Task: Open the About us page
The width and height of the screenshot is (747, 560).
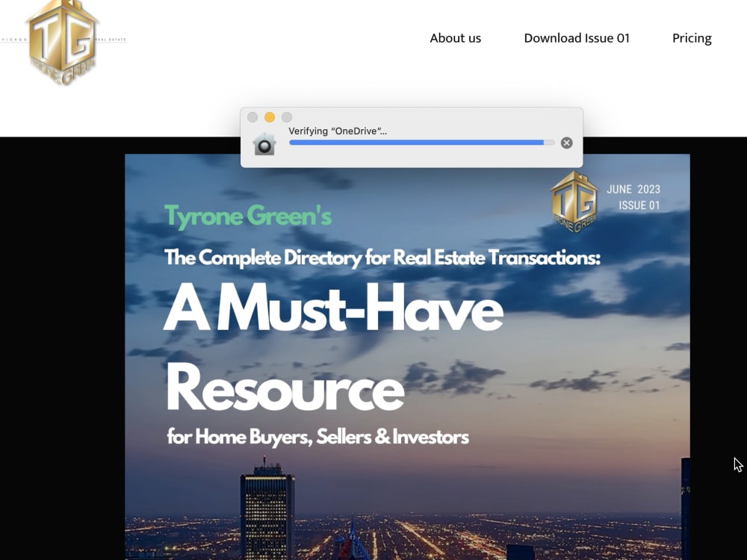Action: point(456,38)
